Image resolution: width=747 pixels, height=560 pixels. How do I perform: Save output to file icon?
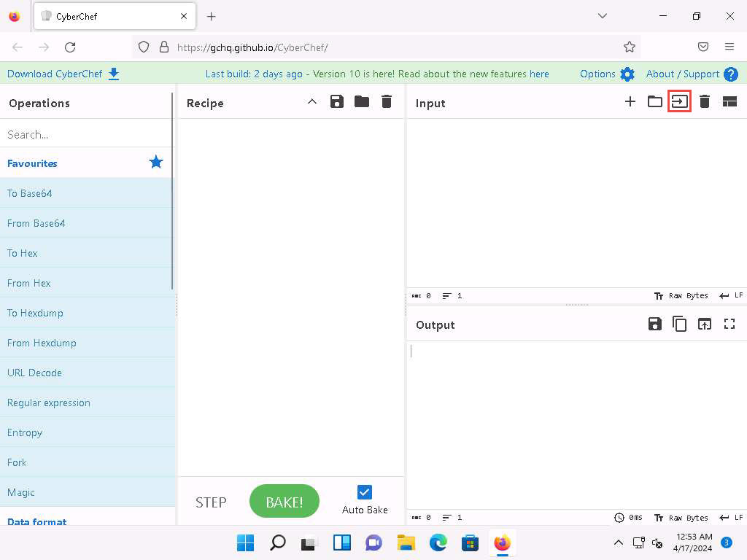(x=655, y=324)
